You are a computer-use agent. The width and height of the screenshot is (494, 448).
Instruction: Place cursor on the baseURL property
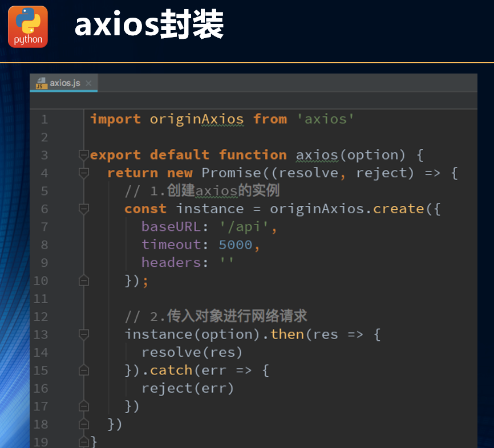171,227
